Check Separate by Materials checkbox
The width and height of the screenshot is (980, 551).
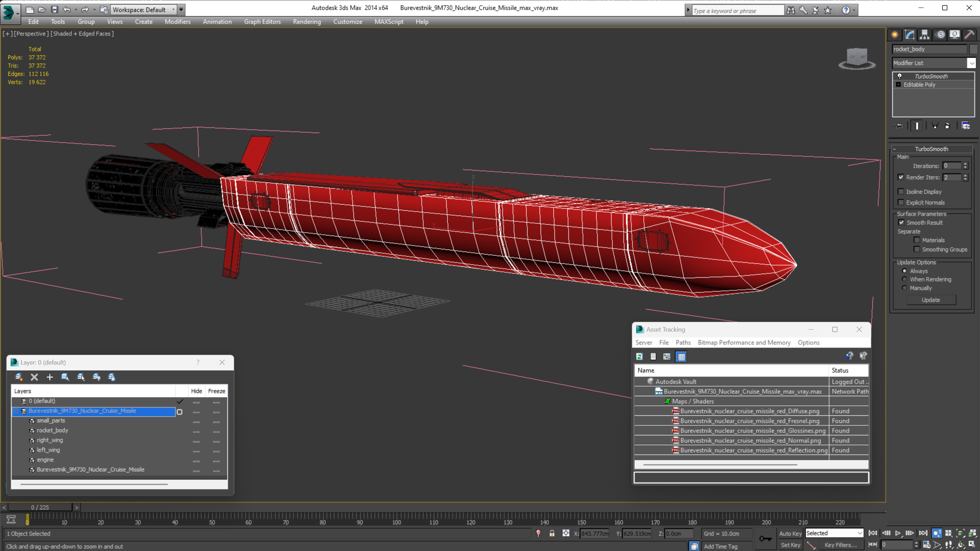click(x=916, y=240)
